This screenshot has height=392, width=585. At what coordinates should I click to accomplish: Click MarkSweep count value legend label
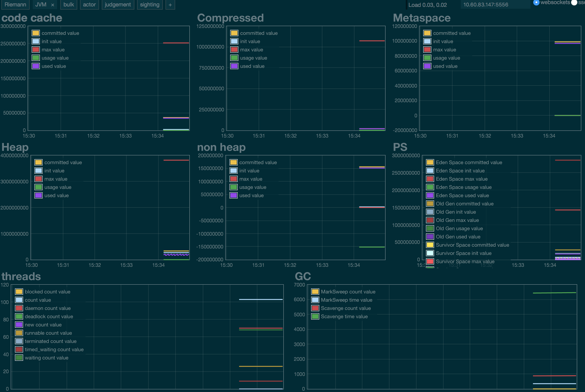coord(348,292)
